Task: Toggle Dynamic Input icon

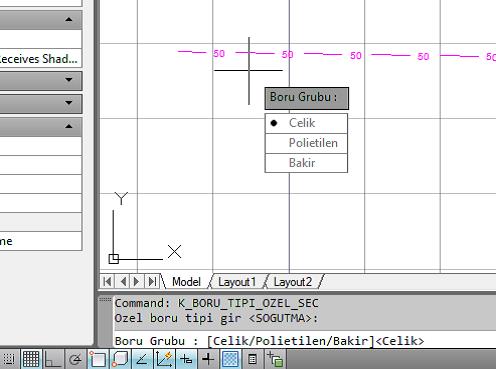Action: [x=186, y=359]
